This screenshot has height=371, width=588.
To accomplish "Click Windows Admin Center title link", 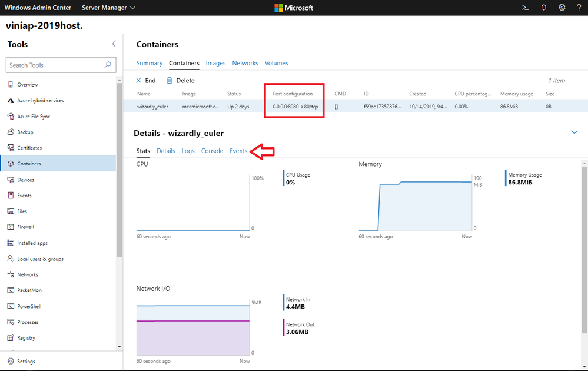I will pos(38,8).
